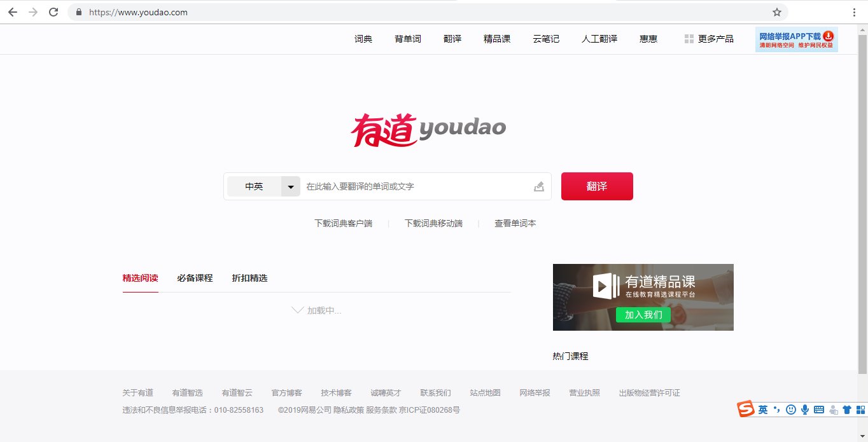The height and width of the screenshot is (442, 868).
Task: Select the microphone voice input icon
Action: coord(804,409)
